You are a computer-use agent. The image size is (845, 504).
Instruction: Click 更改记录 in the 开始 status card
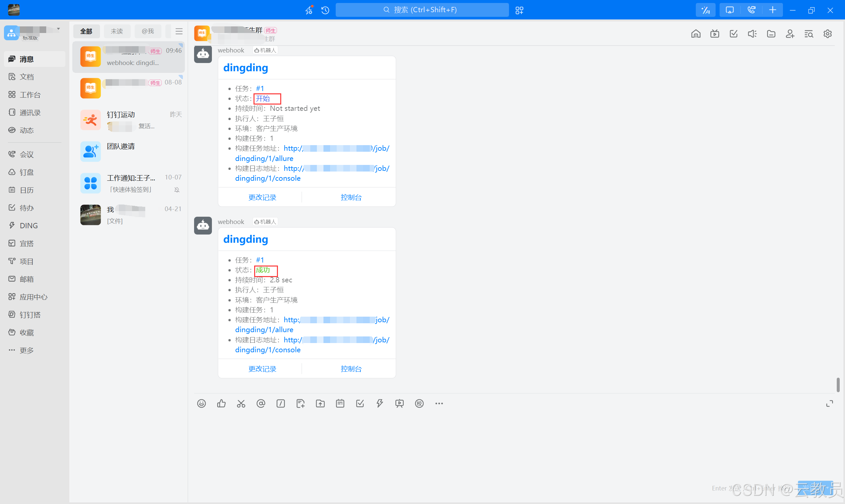tap(262, 197)
